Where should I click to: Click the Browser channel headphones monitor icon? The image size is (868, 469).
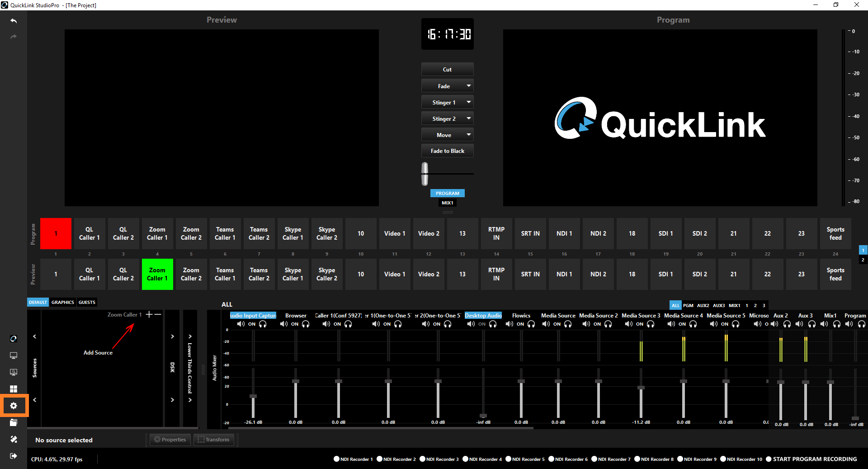click(x=306, y=324)
